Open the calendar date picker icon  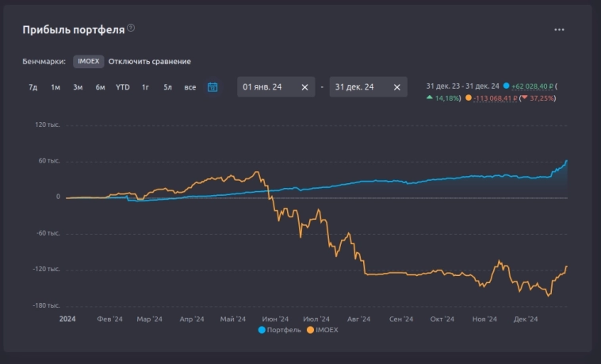click(212, 87)
